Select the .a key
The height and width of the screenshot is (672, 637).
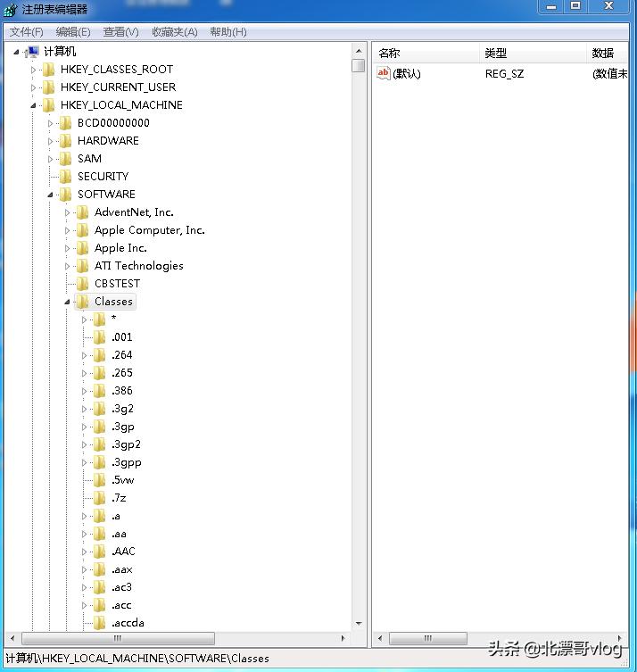click(x=116, y=516)
